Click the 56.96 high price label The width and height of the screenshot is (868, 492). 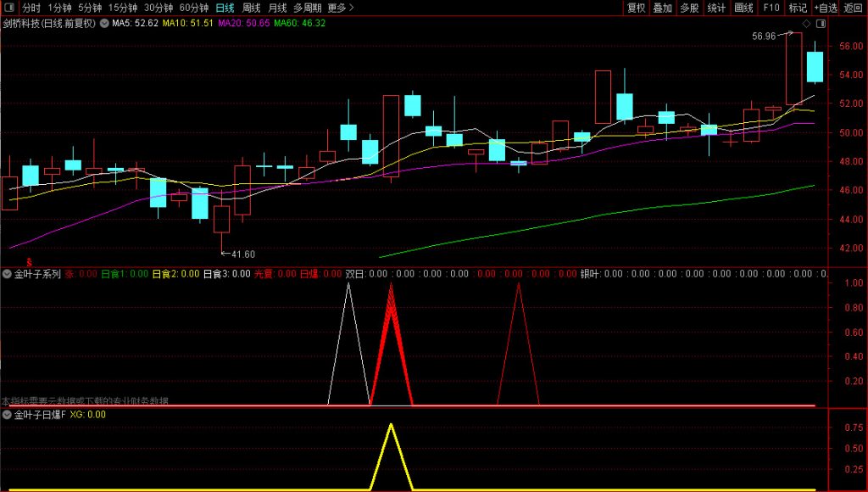pyautogui.click(x=763, y=36)
